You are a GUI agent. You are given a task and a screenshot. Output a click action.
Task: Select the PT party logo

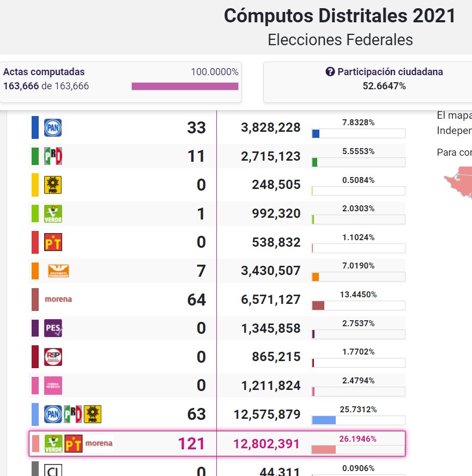tap(53, 242)
